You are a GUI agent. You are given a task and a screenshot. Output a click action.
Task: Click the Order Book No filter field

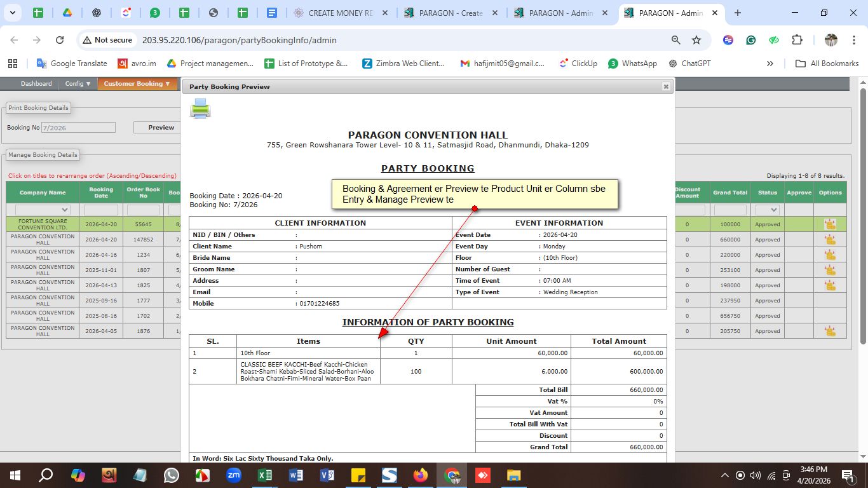(144, 210)
